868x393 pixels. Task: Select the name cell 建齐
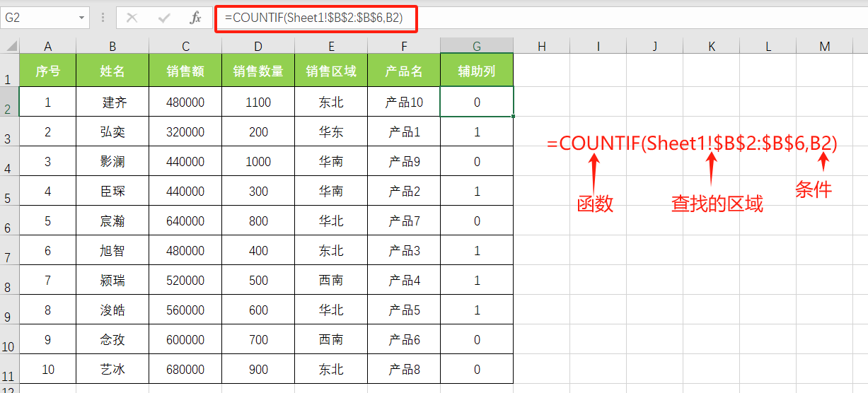112,102
